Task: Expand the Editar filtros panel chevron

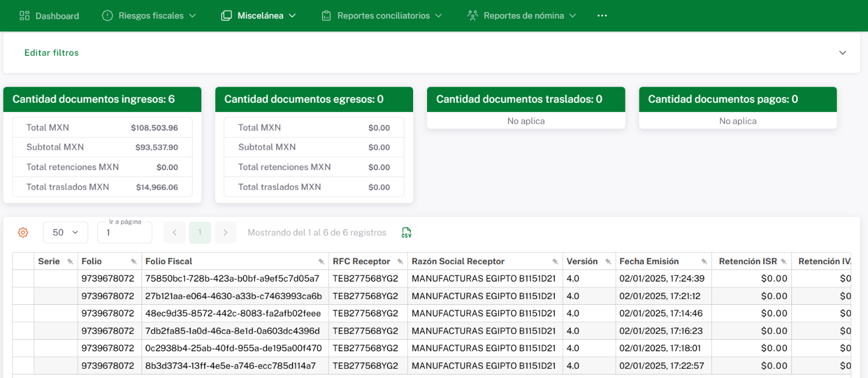Action: (x=842, y=53)
